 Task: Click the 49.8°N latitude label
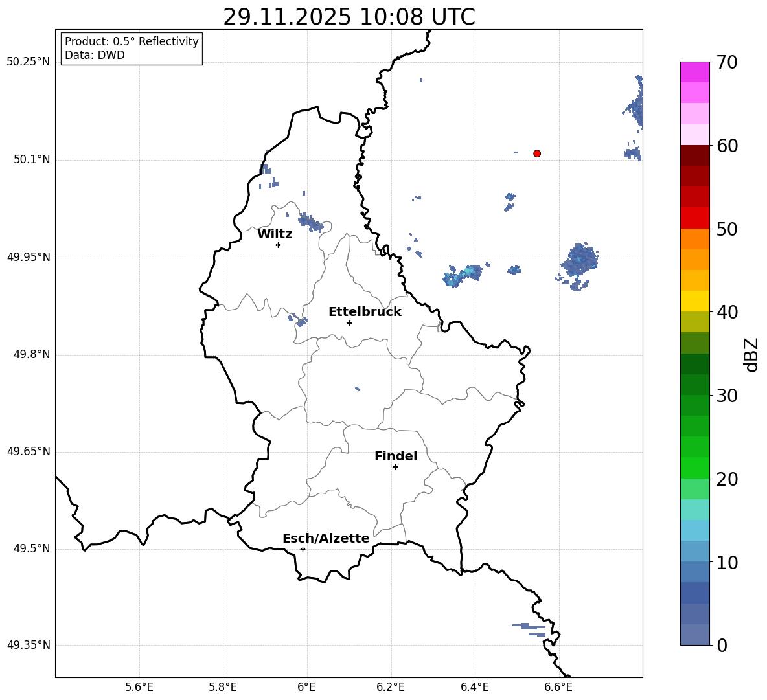click(32, 354)
